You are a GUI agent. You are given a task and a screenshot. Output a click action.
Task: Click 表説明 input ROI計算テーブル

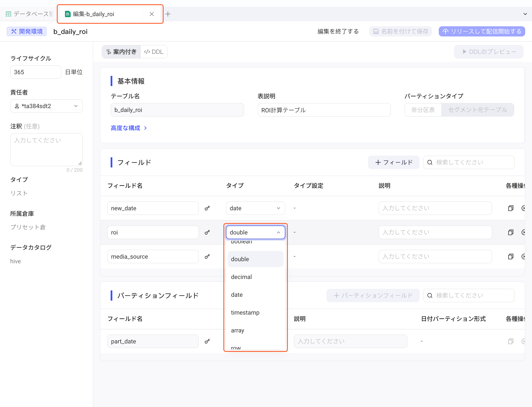tap(324, 110)
